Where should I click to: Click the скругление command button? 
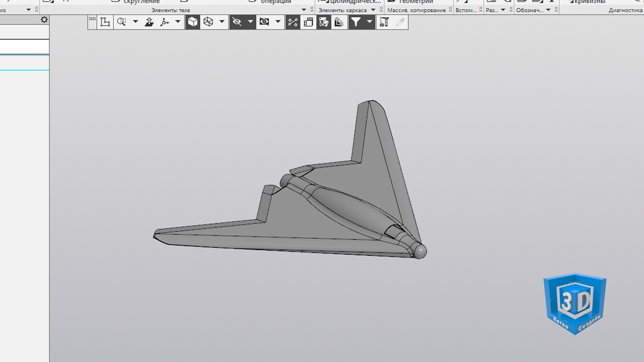tap(141, 1)
